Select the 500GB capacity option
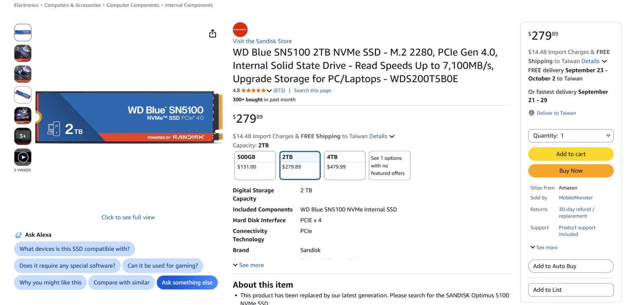The image size is (644, 305). click(x=255, y=165)
